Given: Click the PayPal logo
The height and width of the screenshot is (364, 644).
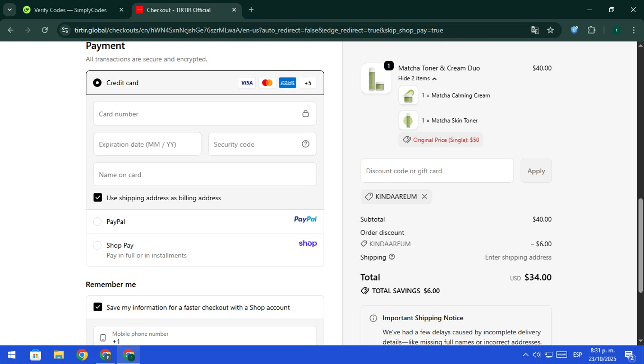Looking at the screenshot, I should click(305, 219).
